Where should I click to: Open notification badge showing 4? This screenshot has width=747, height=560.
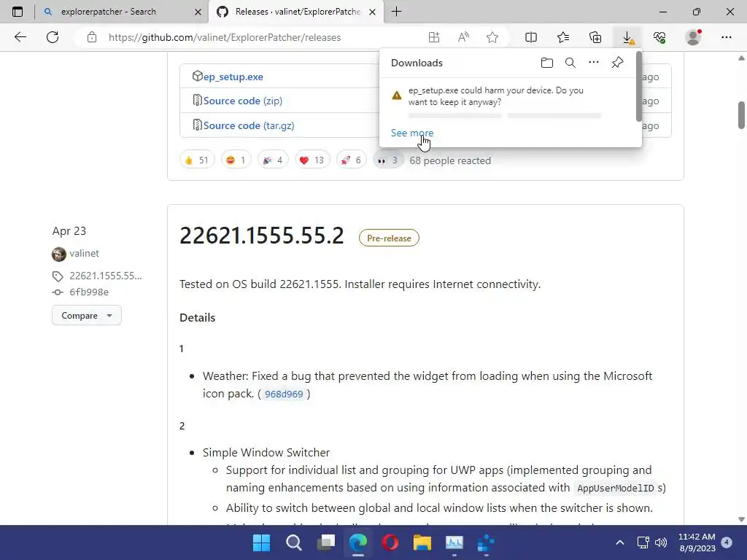727,542
